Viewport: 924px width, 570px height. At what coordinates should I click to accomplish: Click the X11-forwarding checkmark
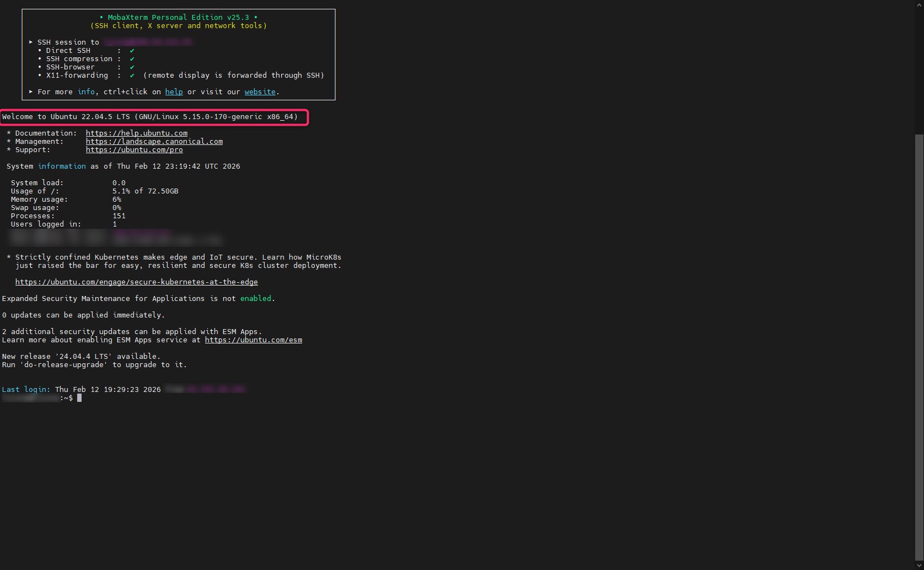pyautogui.click(x=132, y=76)
